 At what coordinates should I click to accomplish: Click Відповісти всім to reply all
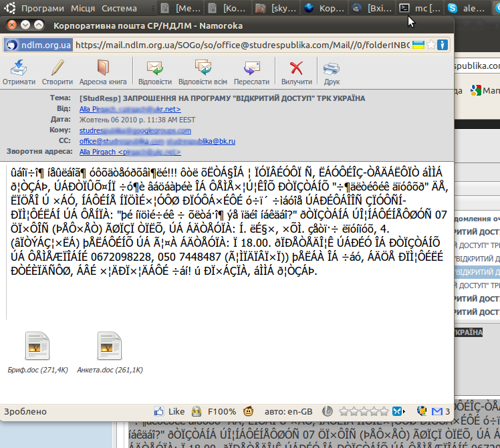click(203, 72)
